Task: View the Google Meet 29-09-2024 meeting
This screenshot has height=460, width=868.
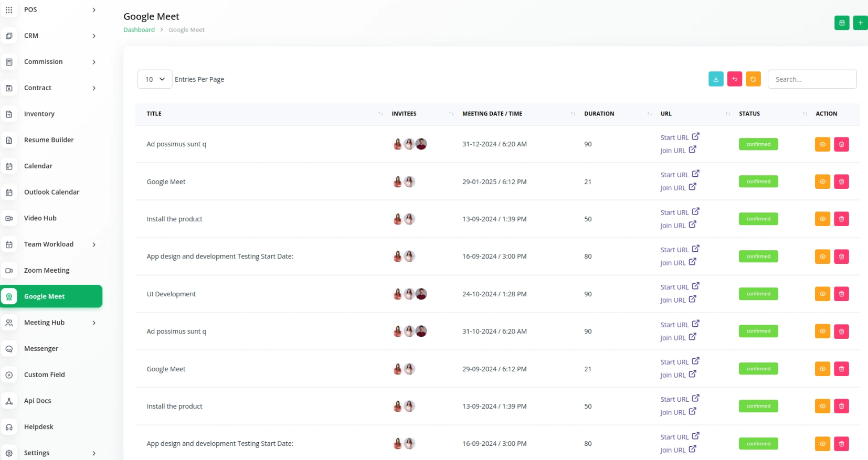Action: tap(822, 369)
